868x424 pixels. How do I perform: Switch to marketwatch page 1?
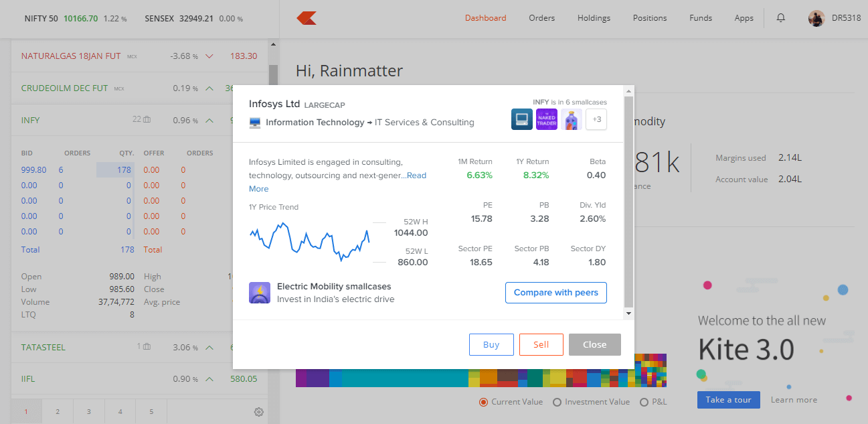[x=26, y=412]
